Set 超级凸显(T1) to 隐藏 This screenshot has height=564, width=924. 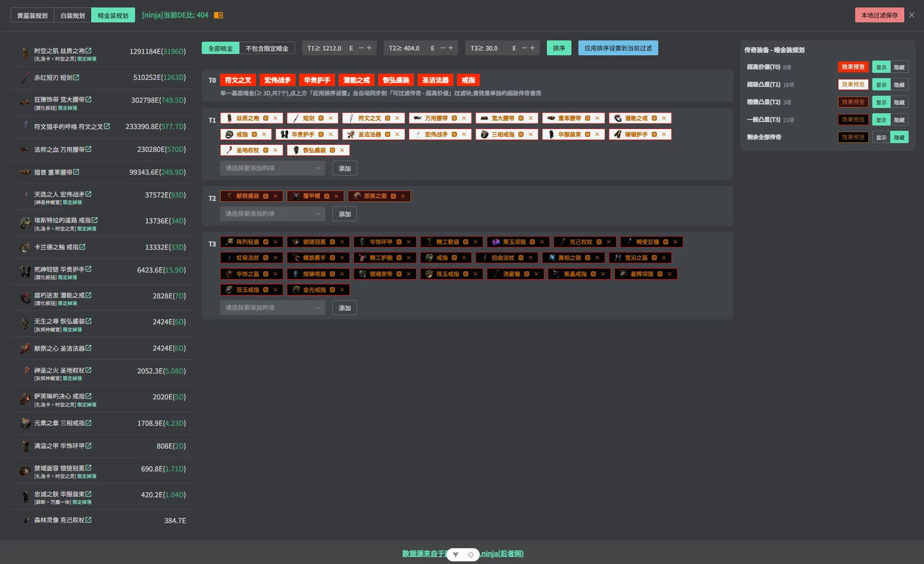tap(899, 85)
